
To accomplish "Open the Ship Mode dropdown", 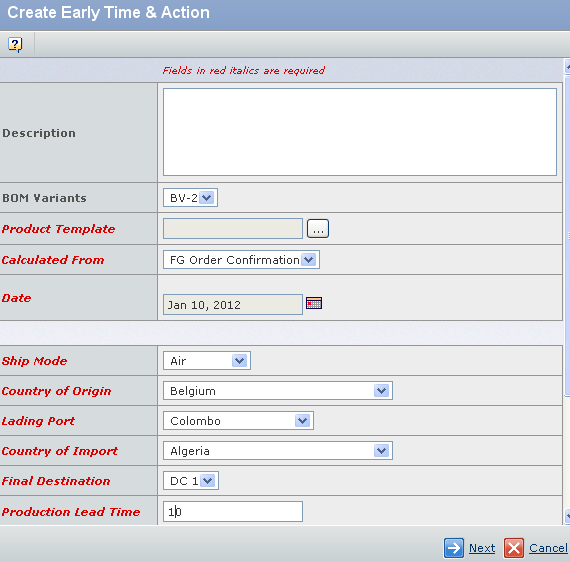I will coord(207,361).
